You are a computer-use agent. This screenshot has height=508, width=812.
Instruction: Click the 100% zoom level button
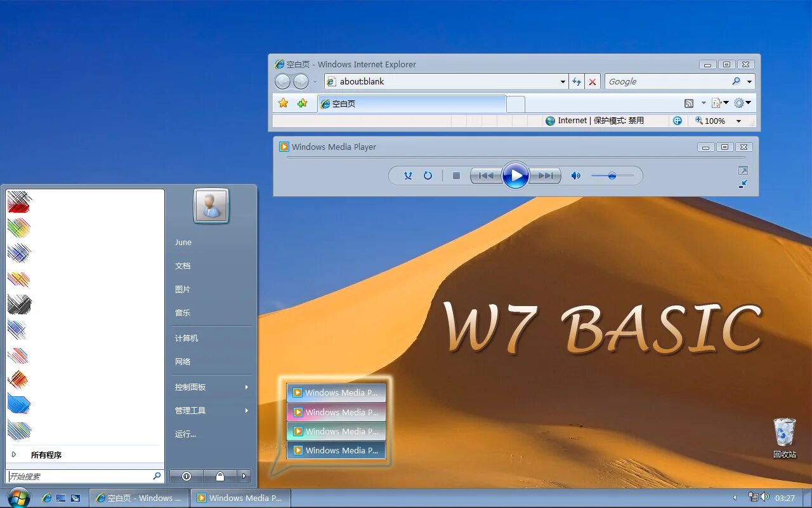click(710, 121)
